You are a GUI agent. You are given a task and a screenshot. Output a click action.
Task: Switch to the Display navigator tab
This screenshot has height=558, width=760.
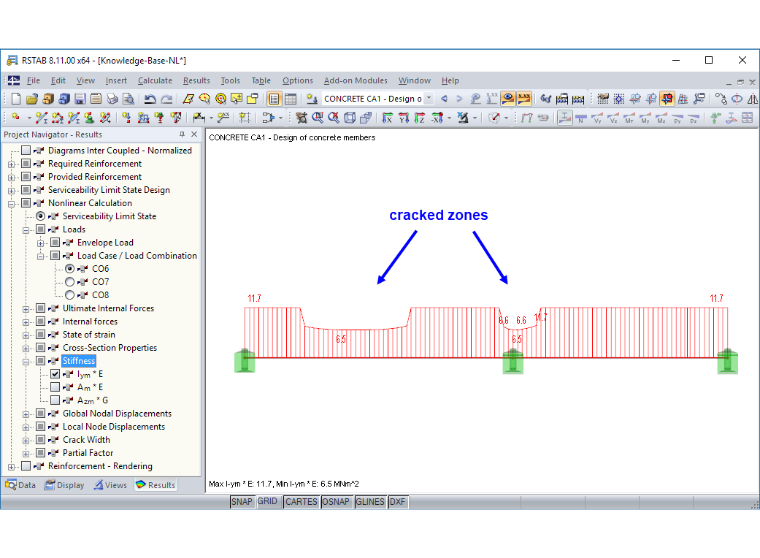(x=64, y=485)
